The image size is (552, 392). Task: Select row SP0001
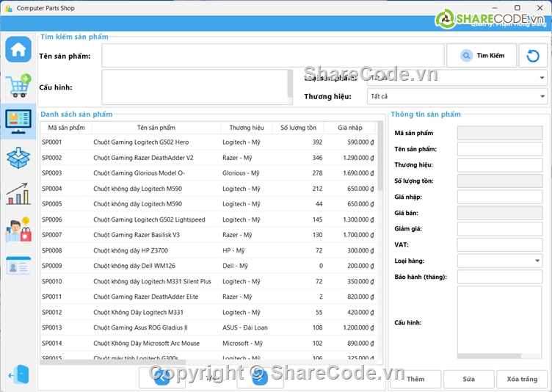(208, 142)
